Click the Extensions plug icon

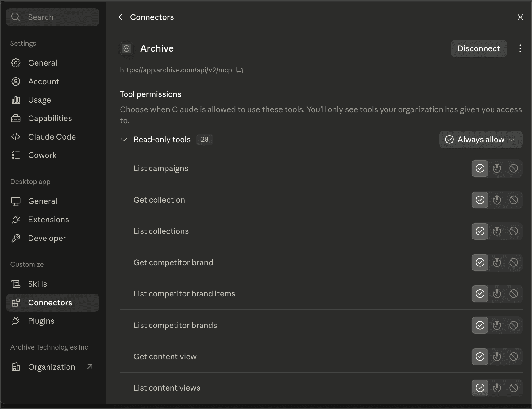tap(16, 220)
